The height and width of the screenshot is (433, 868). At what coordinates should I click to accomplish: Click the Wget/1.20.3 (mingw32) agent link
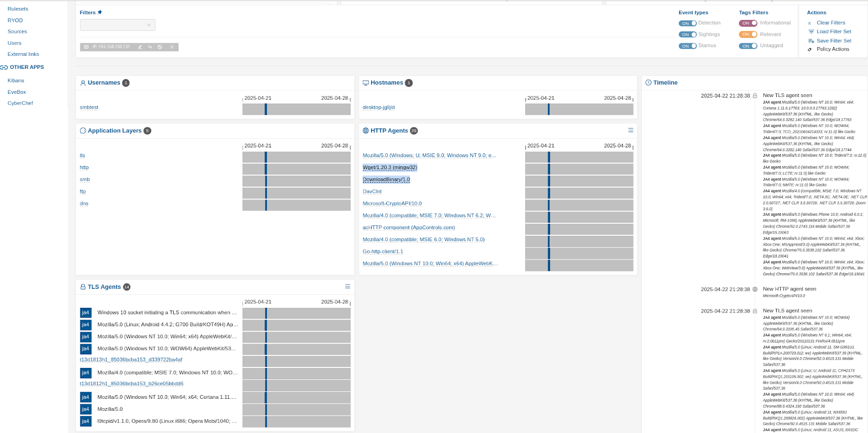pyautogui.click(x=390, y=167)
